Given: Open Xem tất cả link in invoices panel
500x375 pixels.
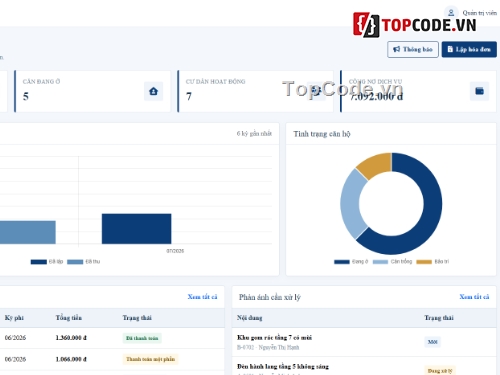Looking at the screenshot, I should (202, 297).
